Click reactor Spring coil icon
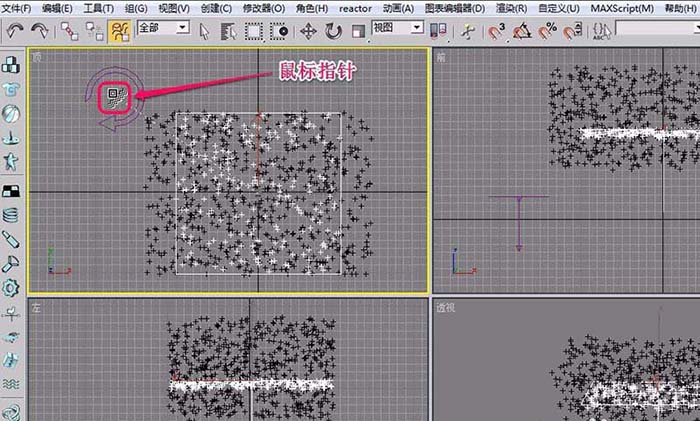The image size is (700, 421). click(x=11, y=215)
